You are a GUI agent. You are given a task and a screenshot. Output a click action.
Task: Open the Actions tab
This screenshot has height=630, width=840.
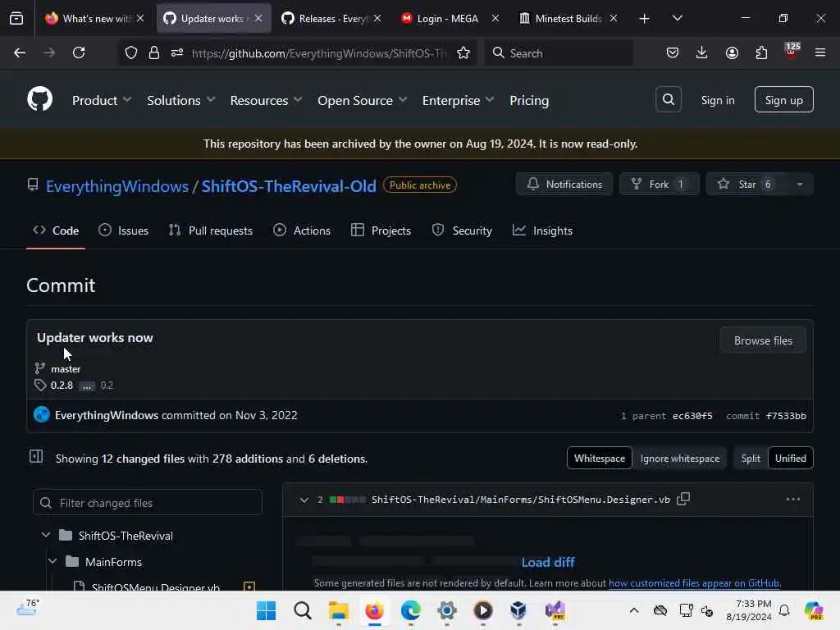coord(302,231)
